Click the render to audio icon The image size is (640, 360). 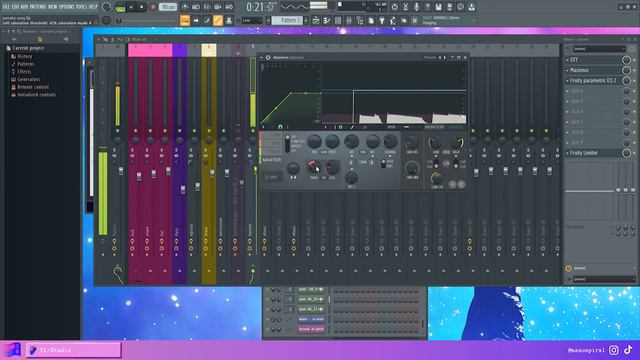click(449, 7)
